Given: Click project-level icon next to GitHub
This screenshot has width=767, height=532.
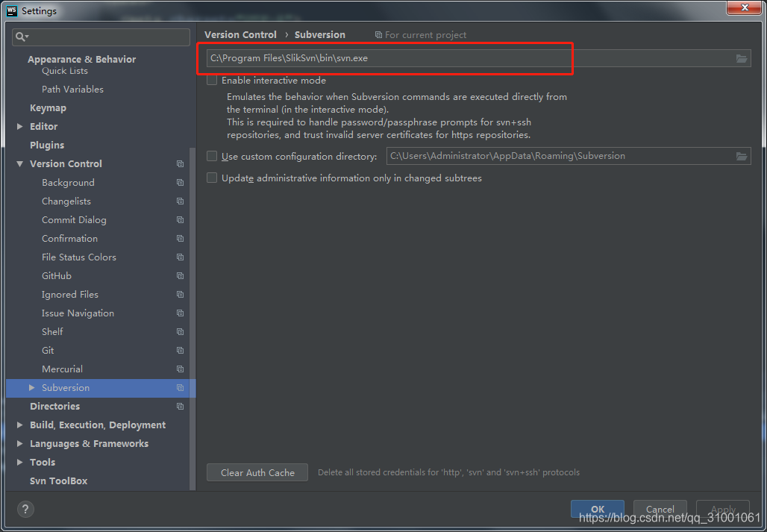Looking at the screenshot, I should (x=180, y=276).
